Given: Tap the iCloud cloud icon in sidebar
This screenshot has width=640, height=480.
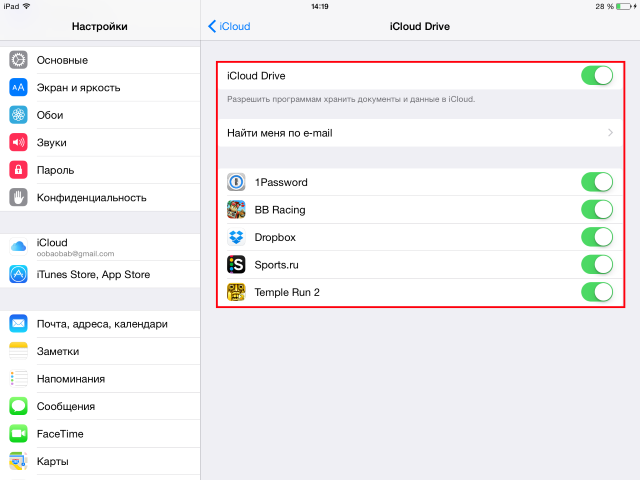Looking at the screenshot, I should 18,247.
